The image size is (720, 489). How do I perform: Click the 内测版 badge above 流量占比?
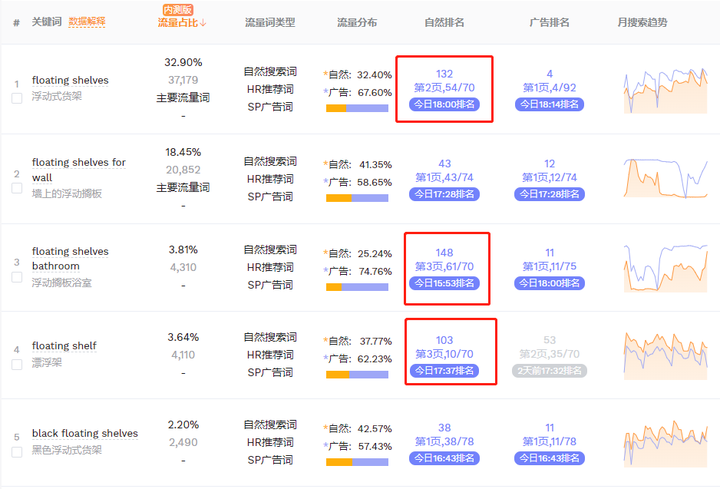pos(178,9)
